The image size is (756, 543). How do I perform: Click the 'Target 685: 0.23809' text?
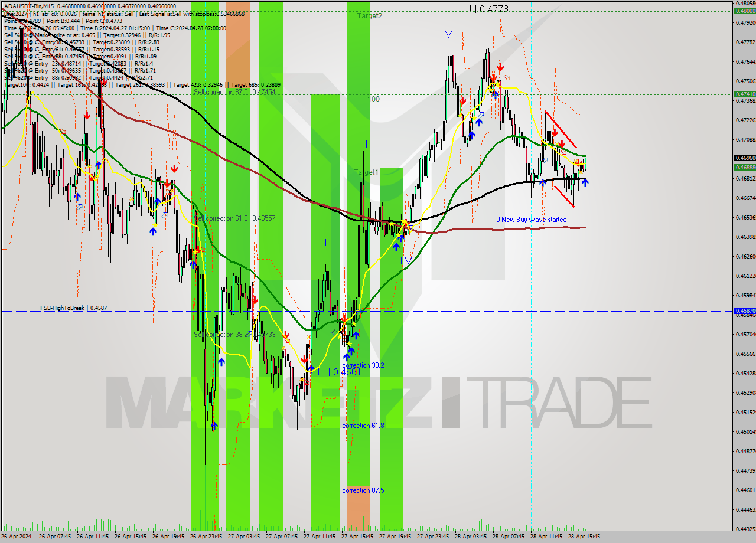coord(255,85)
